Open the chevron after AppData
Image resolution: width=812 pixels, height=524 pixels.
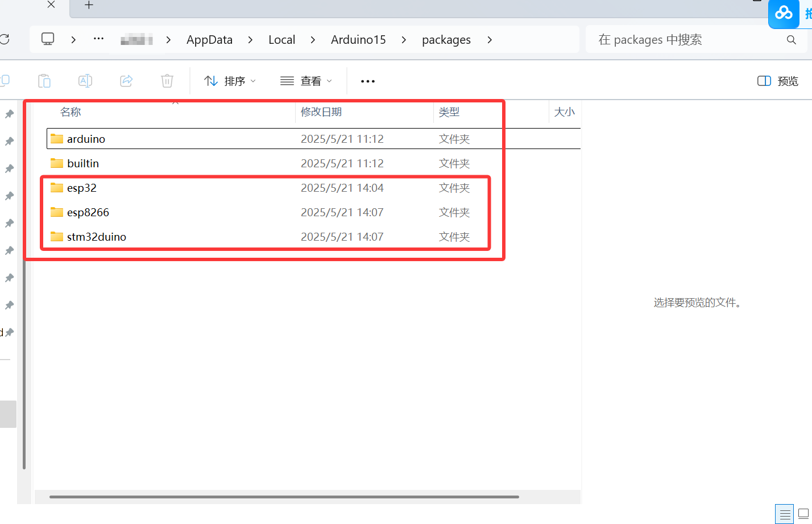[250, 40]
